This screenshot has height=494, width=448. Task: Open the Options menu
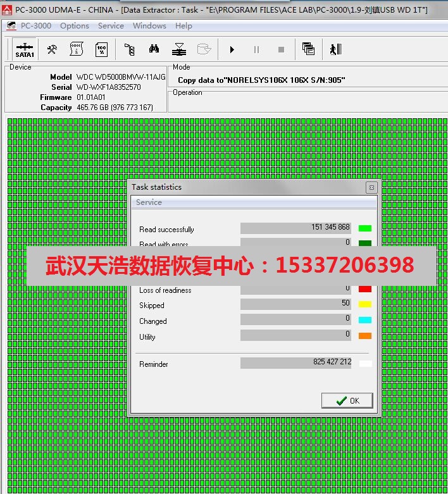75,26
